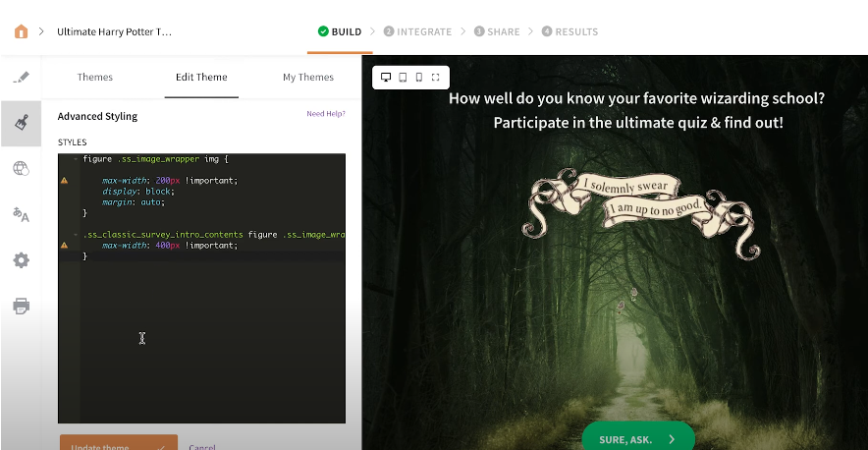This screenshot has height=450, width=868.
Task: Click the printer sidebar icon
Action: coord(21,306)
